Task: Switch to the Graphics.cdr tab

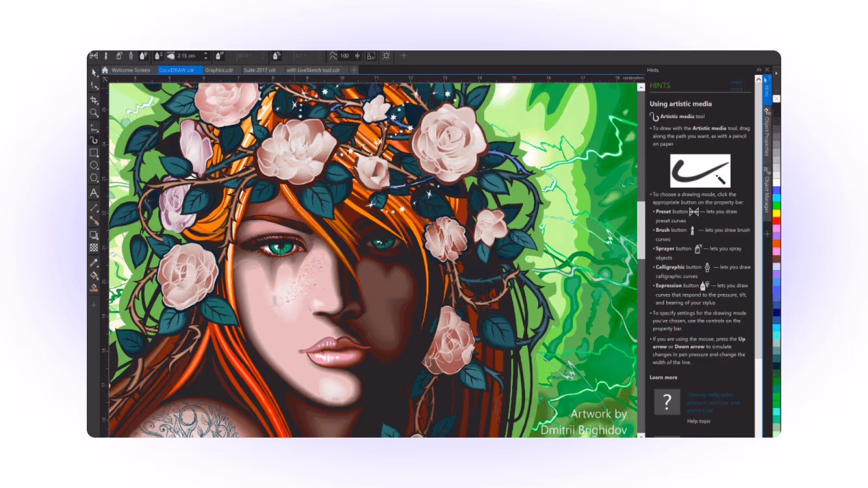Action: click(x=221, y=70)
